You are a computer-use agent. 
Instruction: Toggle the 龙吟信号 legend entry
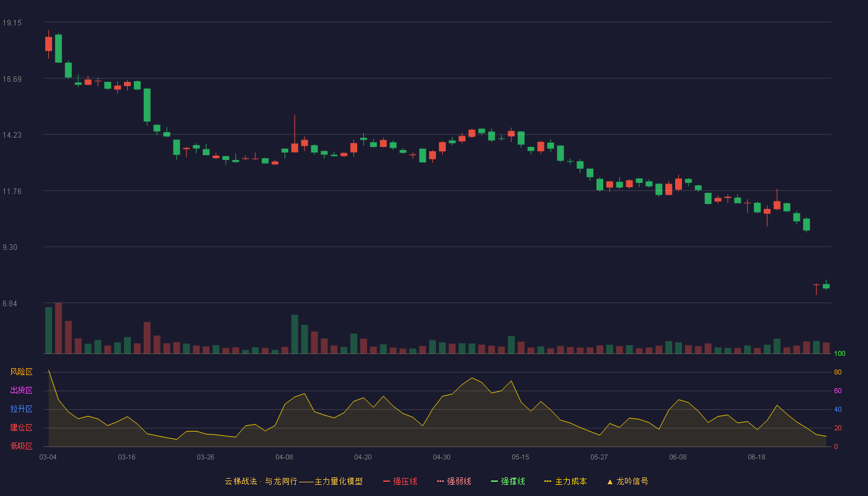point(627,481)
